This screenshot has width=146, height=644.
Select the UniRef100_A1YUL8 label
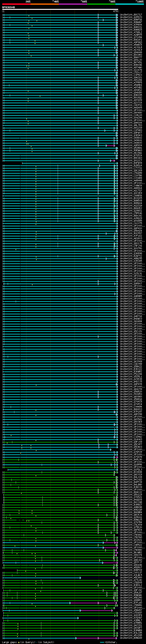tap(131, 47)
